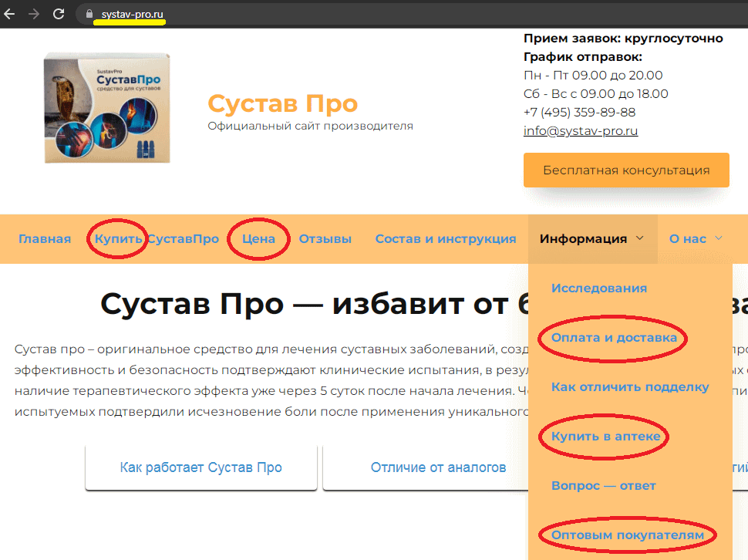The image size is (748, 560).
Task: Open the Цена menu item
Action: point(258,238)
